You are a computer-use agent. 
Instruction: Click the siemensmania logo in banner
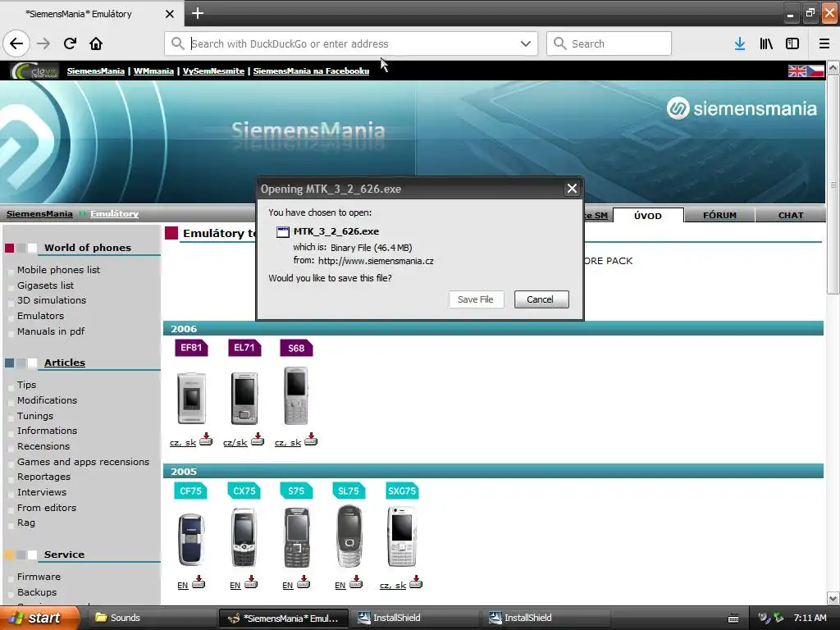[742, 108]
